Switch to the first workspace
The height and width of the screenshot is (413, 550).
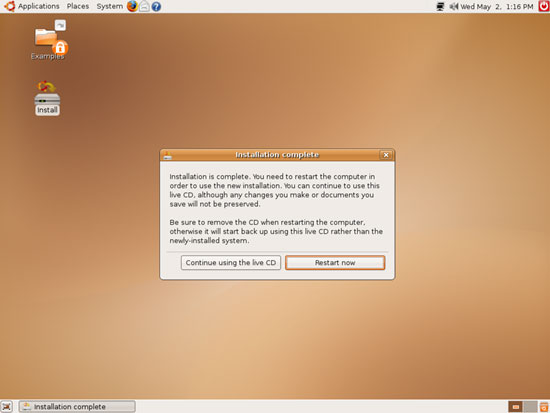click(515, 407)
